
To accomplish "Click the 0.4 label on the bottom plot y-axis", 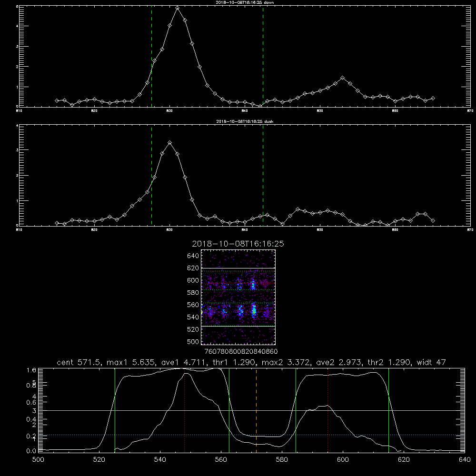I will coord(31,419).
